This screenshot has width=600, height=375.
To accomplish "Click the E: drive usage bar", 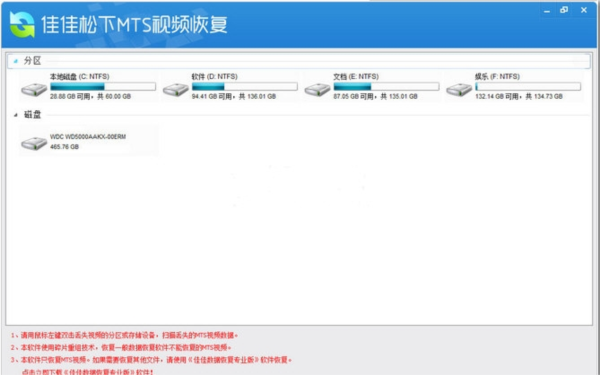I will click(x=386, y=86).
